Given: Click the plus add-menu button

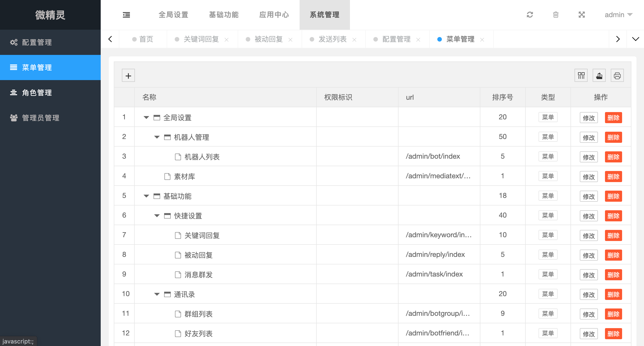Looking at the screenshot, I should (x=128, y=76).
